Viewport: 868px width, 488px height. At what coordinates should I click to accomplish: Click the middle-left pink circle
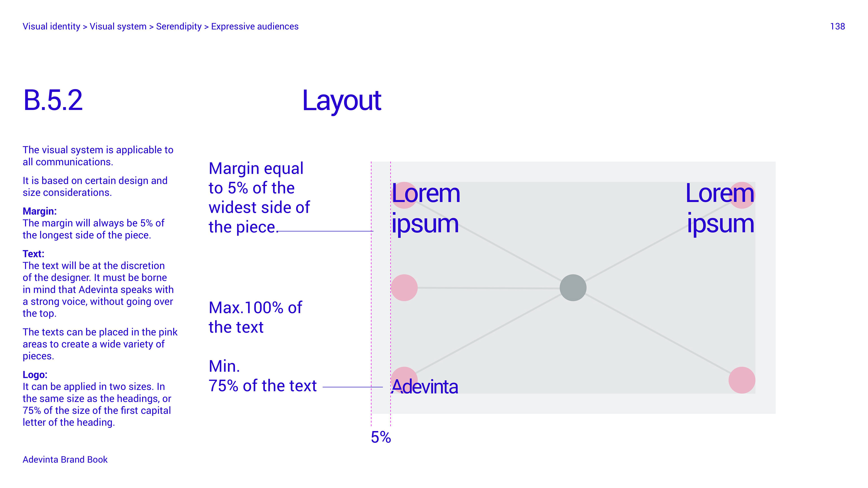click(x=404, y=288)
